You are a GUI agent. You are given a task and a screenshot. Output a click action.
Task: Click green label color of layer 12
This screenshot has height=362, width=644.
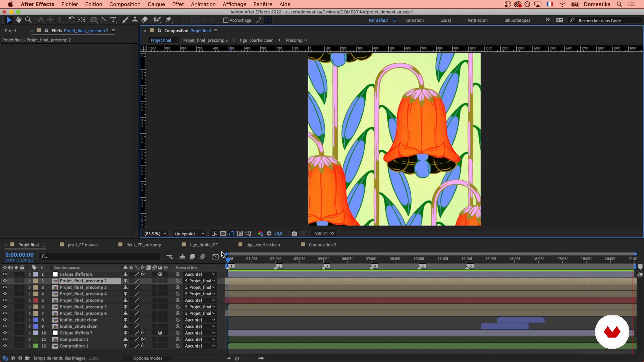(36, 346)
